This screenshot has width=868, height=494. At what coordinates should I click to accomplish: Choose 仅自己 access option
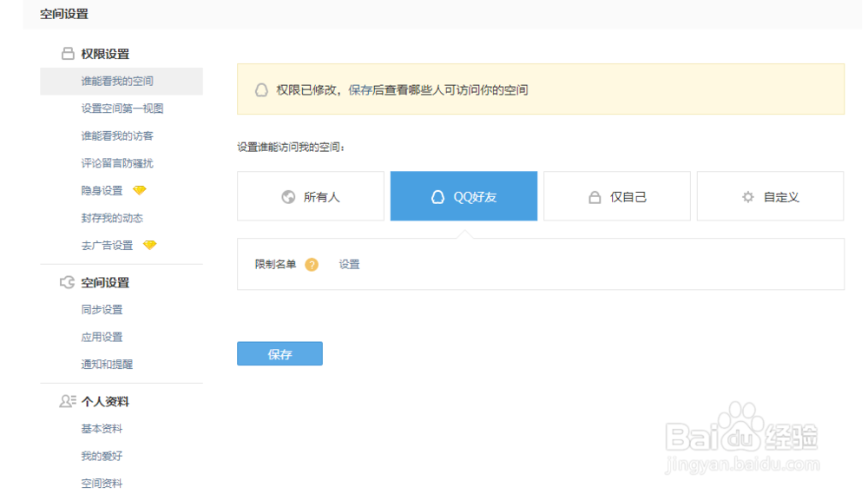pyautogui.click(x=617, y=196)
